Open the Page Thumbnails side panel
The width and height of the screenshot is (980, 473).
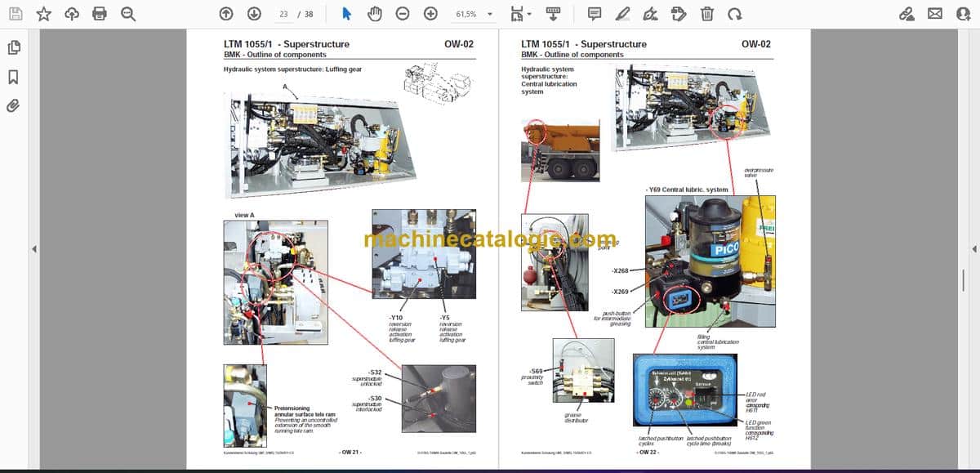point(13,48)
